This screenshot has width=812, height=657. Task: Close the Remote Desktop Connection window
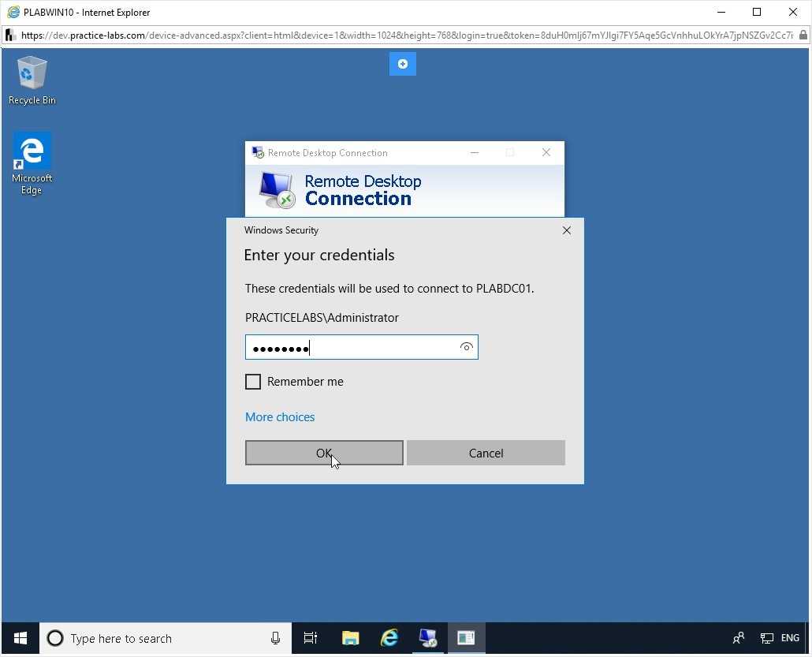pos(546,152)
